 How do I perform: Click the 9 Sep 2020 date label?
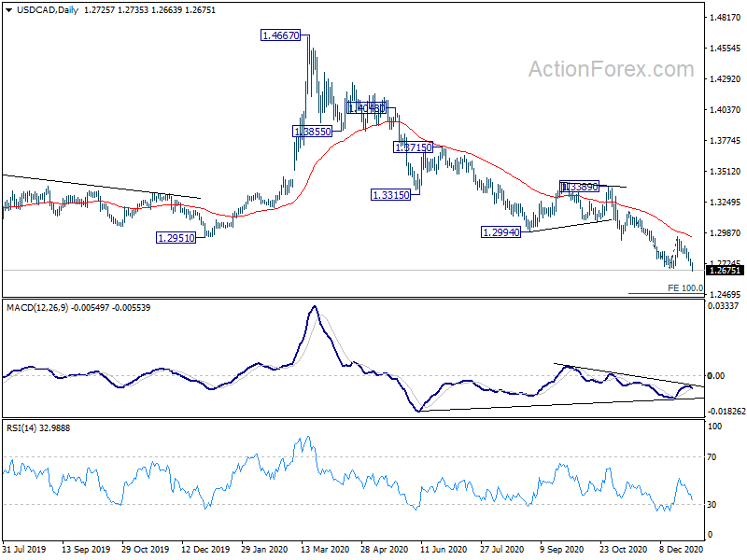562,549
